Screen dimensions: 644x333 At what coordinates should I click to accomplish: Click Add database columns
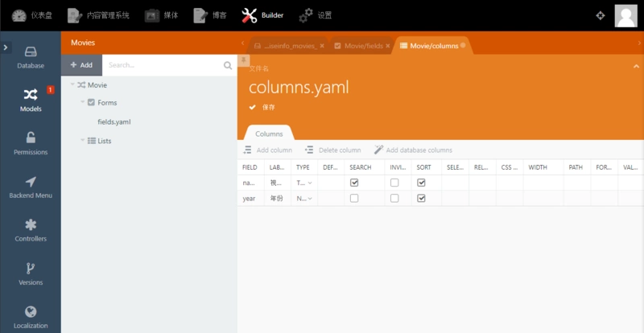pos(413,150)
